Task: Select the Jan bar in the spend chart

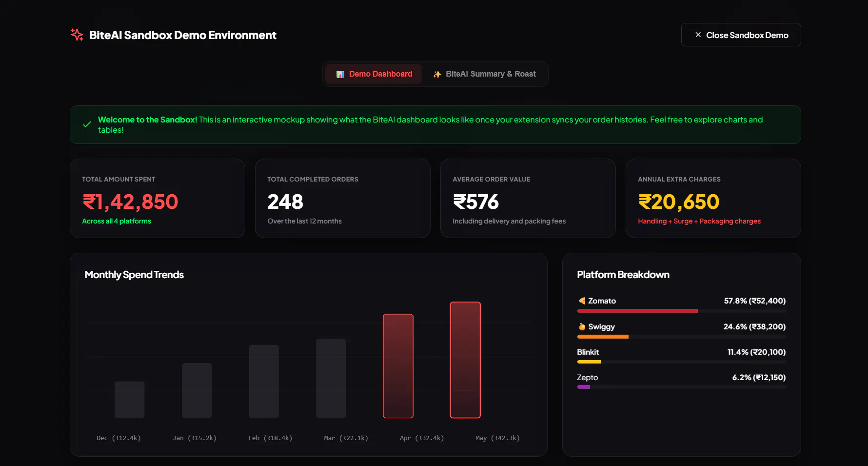Action: point(197,390)
